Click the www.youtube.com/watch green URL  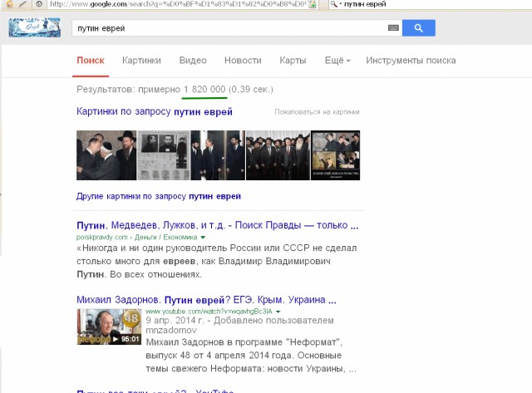pyautogui.click(x=209, y=312)
